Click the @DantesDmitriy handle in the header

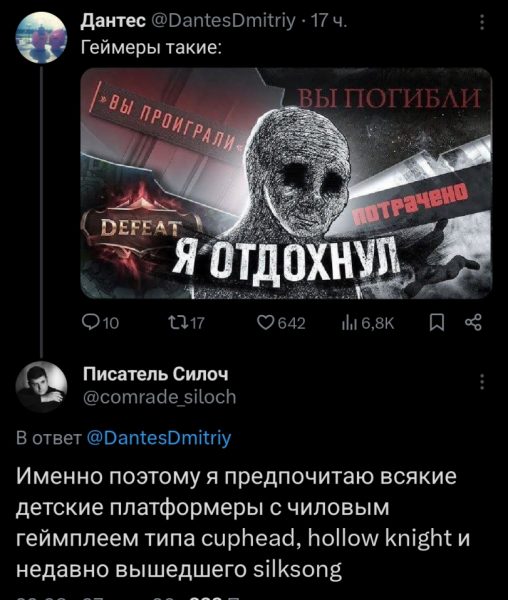point(224,21)
